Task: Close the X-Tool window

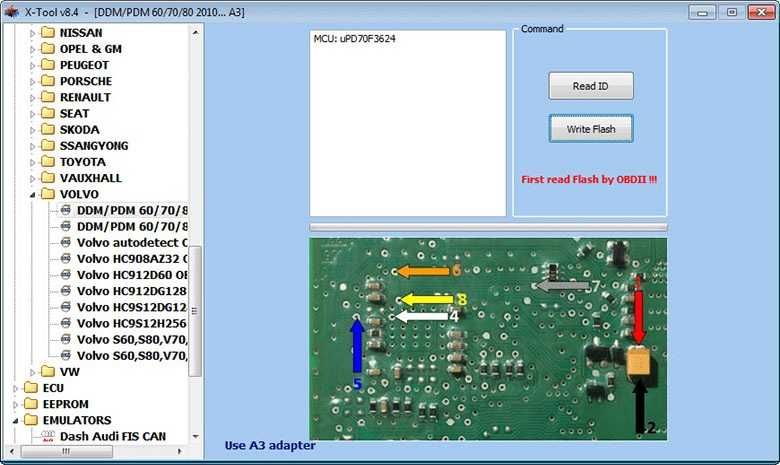Action: tap(761, 12)
